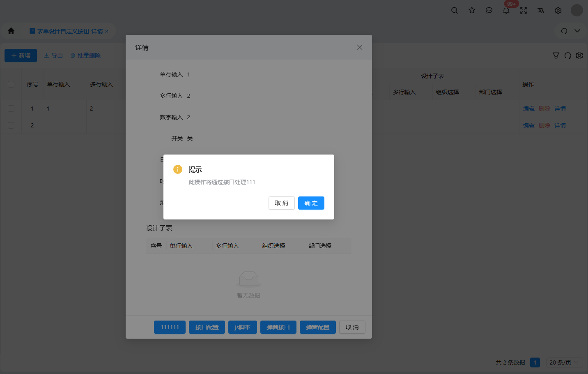Click the favorites star icon
This screenshot has width=588, height=374.
coord(472,10)
